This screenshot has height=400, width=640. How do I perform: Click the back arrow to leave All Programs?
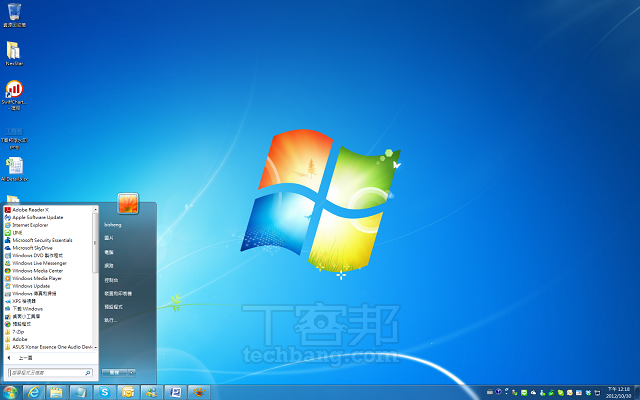(x=20, y=358)
